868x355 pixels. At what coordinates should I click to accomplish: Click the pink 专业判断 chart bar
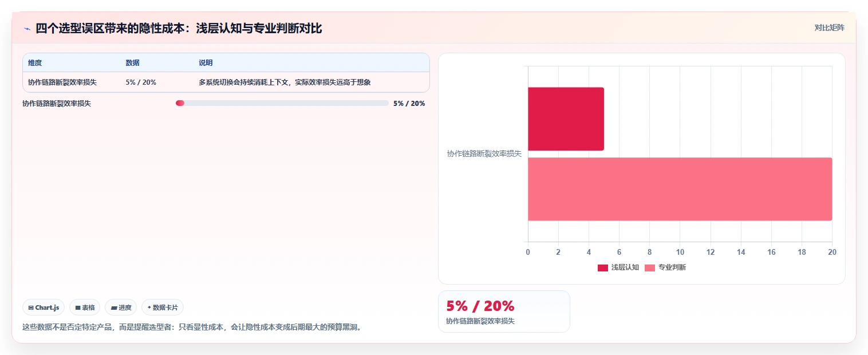tap(680, 189)
